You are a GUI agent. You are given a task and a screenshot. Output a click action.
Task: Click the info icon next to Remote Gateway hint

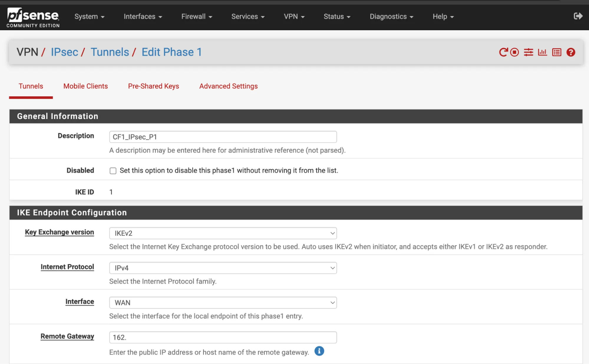(319, 351)
